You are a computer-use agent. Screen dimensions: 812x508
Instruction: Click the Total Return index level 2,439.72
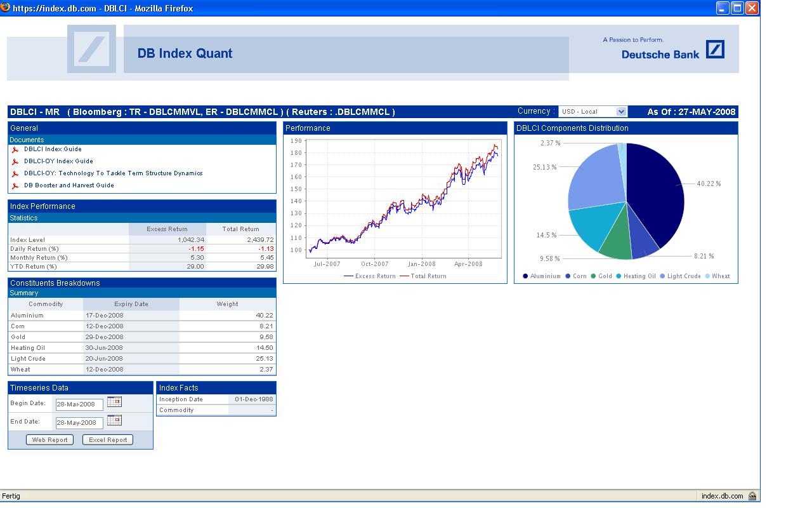click(260, 240)
